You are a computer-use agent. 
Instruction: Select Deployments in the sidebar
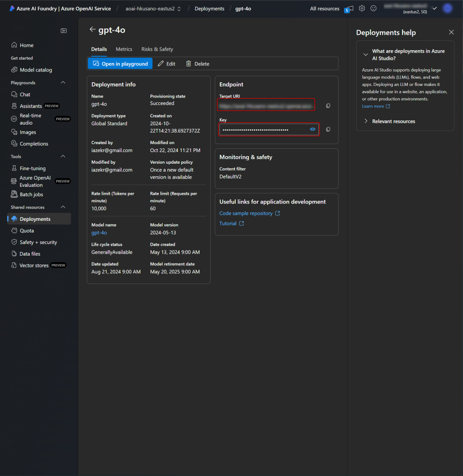pyautogui.click(x=39, y=219)
